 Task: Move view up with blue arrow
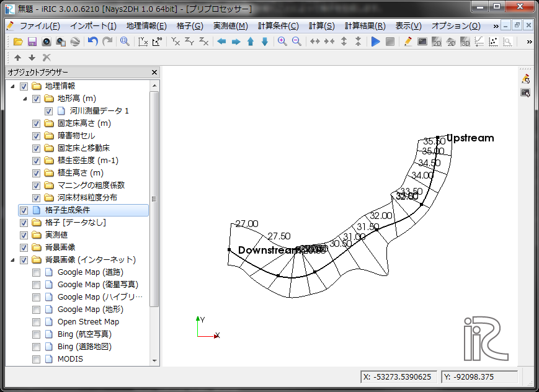pos(250,42)
